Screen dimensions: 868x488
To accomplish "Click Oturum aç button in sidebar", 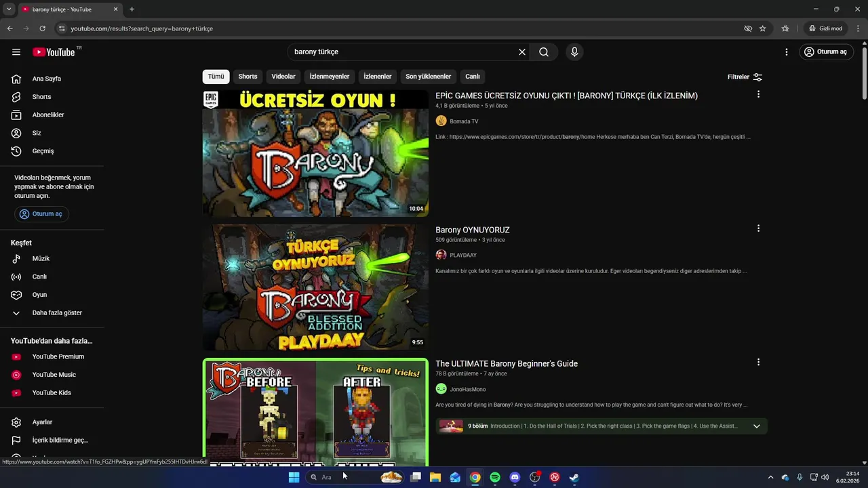I will tap(41, 214).
